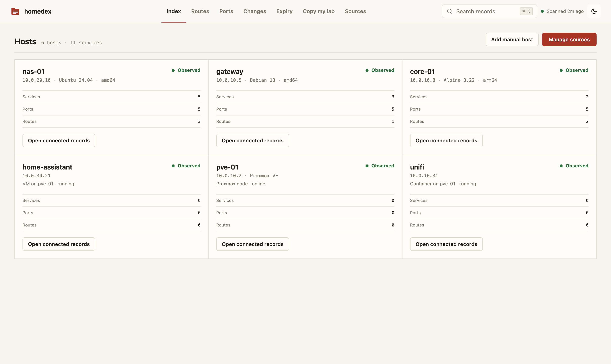Open the Index tab

point(174,11)
